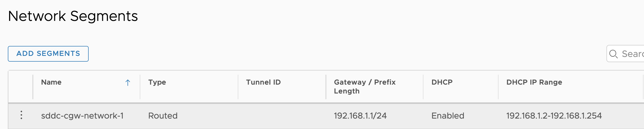
Task: Click the DHCP column header
Action: point(442,82)
